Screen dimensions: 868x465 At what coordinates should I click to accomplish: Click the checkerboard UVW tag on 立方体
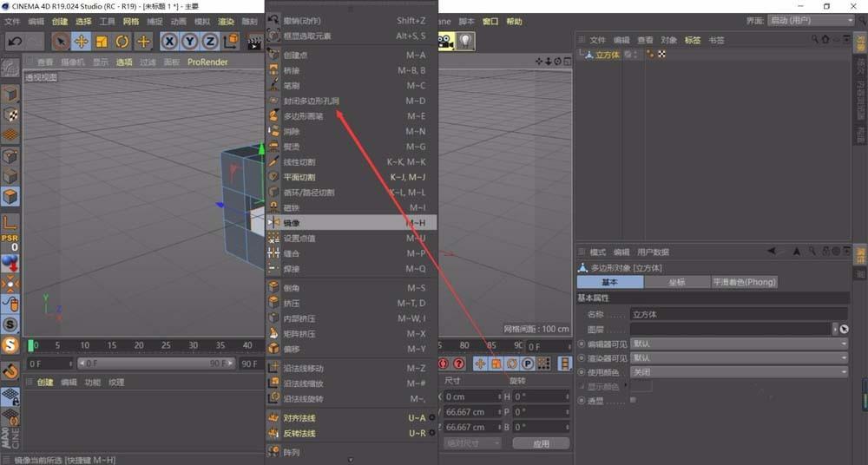tap(661, 55)
